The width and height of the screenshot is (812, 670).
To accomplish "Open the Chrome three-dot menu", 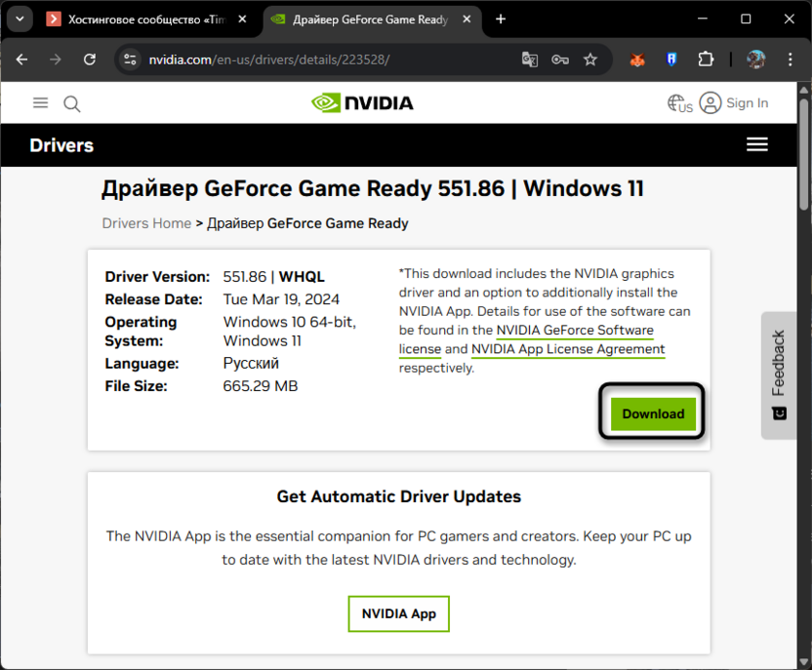I will pos(791,60).
